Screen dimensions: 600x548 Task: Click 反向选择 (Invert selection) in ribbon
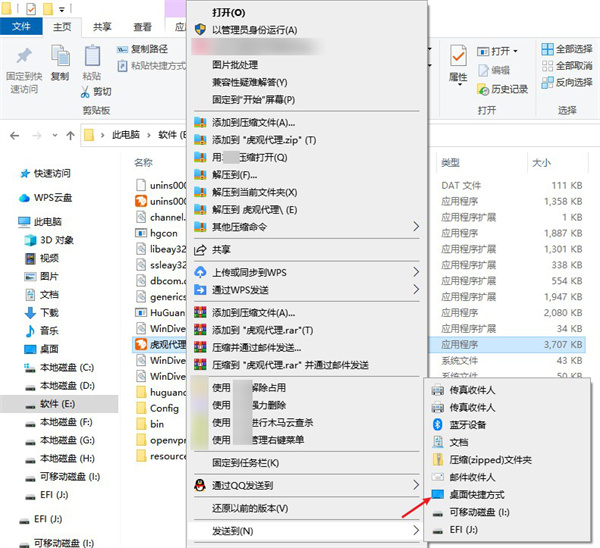pyautogui.click(x=566, y=82)
